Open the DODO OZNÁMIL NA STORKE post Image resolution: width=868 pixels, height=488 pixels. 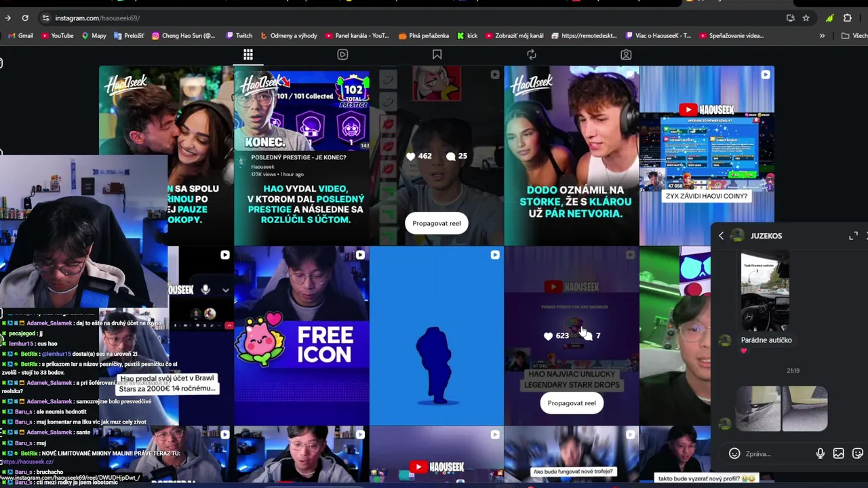572,155
